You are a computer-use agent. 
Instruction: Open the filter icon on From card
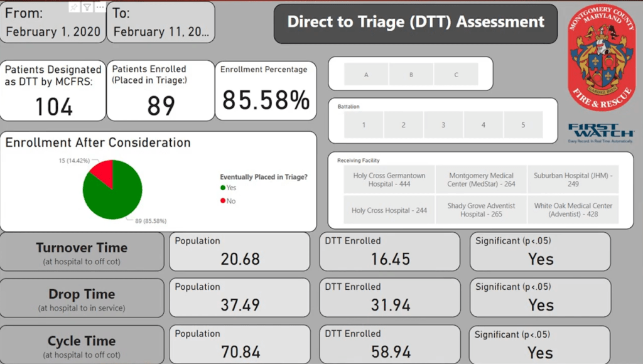(87, 7)
